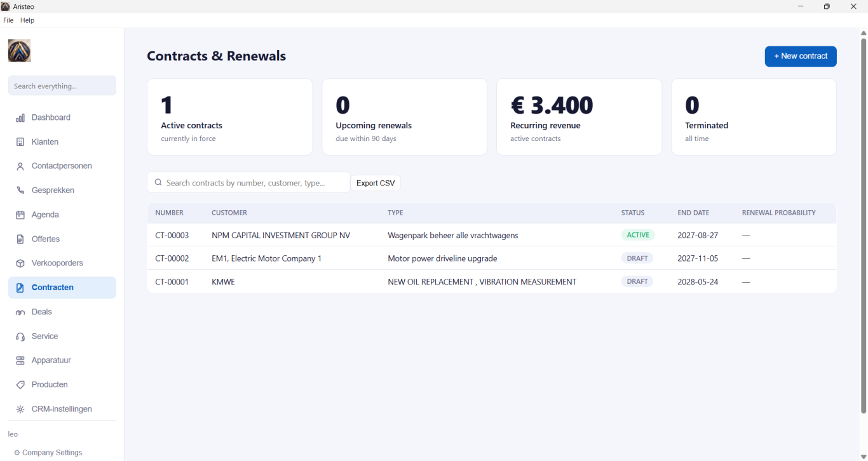Image resolution: width=868 pixels, height=461 pixels.
Task: Click the Klanten building icon
Action: (20, 142)
